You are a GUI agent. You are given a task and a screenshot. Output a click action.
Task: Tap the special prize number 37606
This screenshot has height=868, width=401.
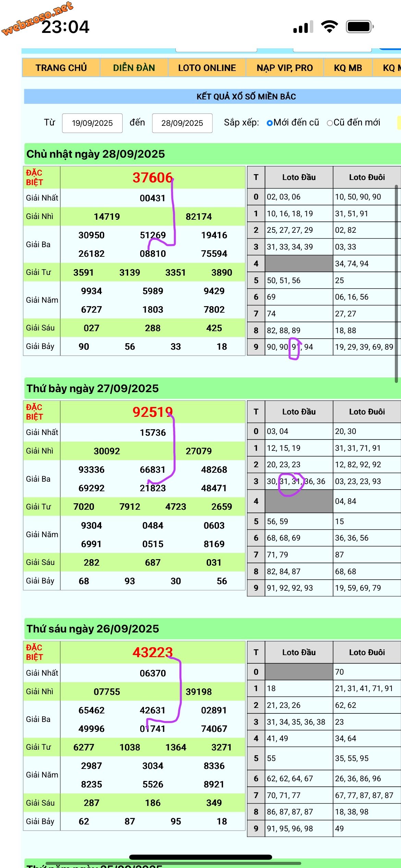click(x=153, y=178)
